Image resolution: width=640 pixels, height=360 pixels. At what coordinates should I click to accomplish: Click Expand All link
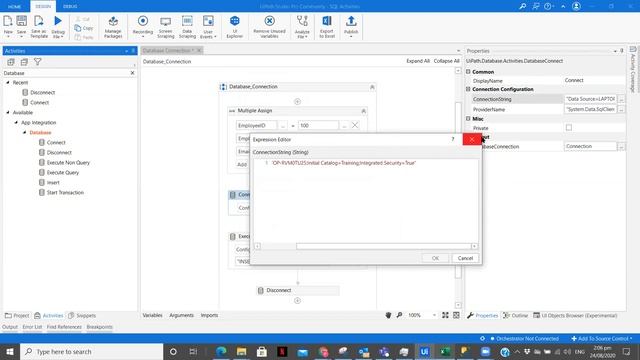[x=418, y=61]
